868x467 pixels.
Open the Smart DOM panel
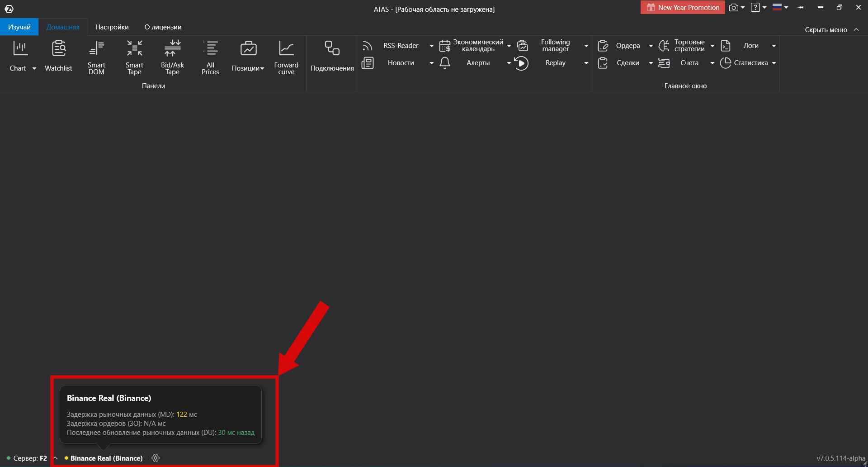click(x=96, y=57)
